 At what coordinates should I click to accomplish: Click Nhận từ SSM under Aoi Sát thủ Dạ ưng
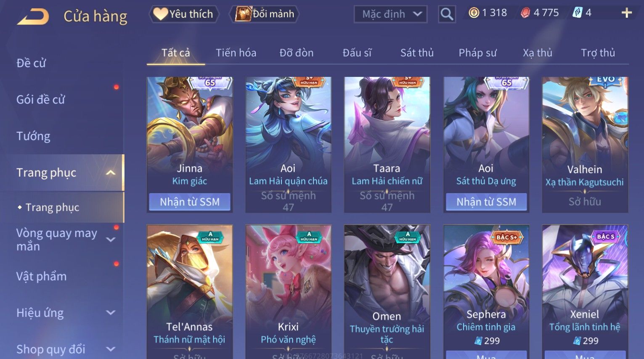tap(486, 202)
